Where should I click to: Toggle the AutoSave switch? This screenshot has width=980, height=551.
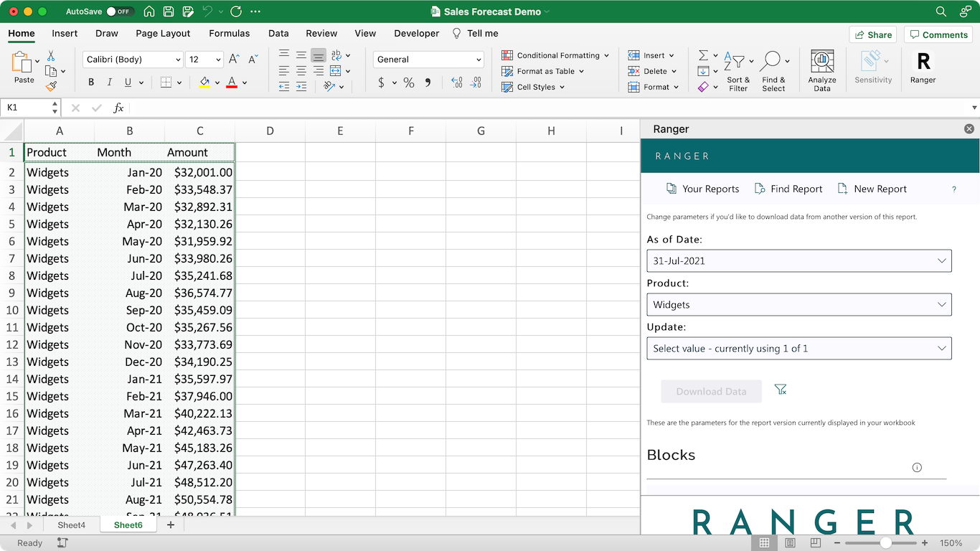coord(118,11)
